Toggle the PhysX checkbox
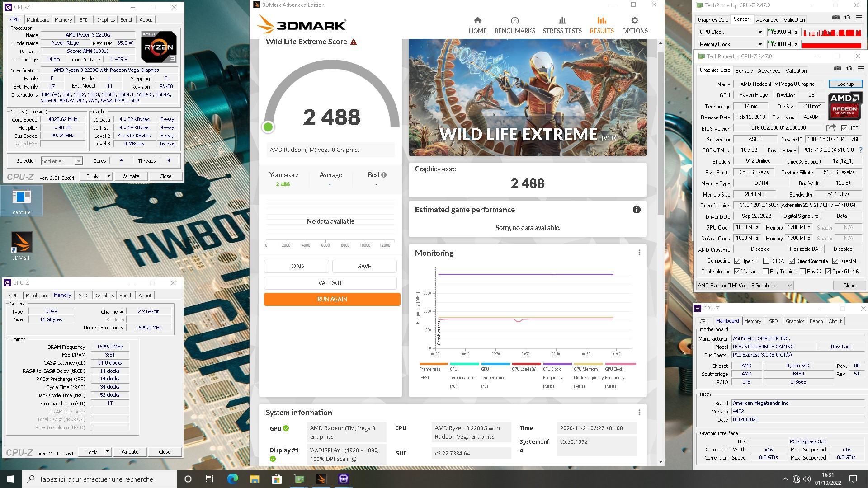868x488 pixels. tap(802, 272)
